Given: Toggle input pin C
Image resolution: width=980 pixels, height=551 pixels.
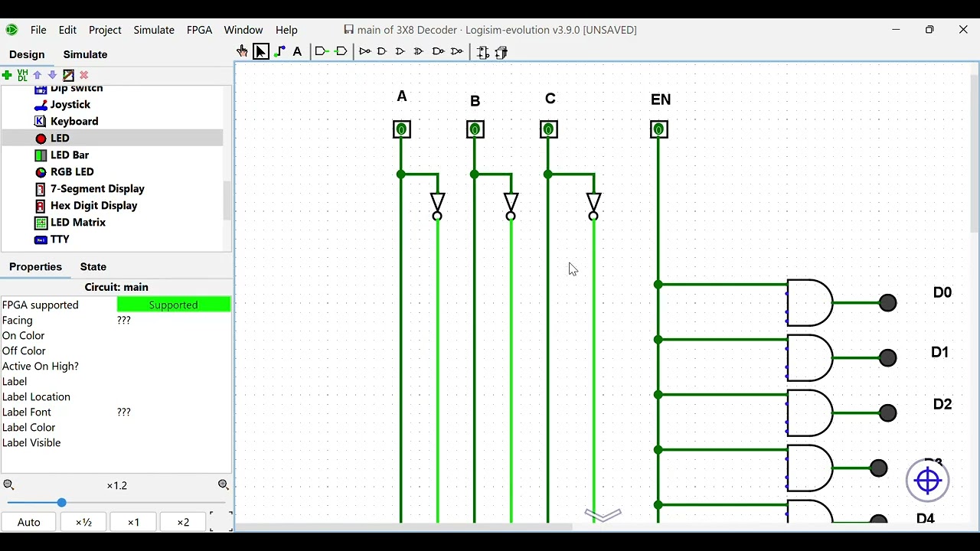Looking at the screenshot, I should pos(548,129).
